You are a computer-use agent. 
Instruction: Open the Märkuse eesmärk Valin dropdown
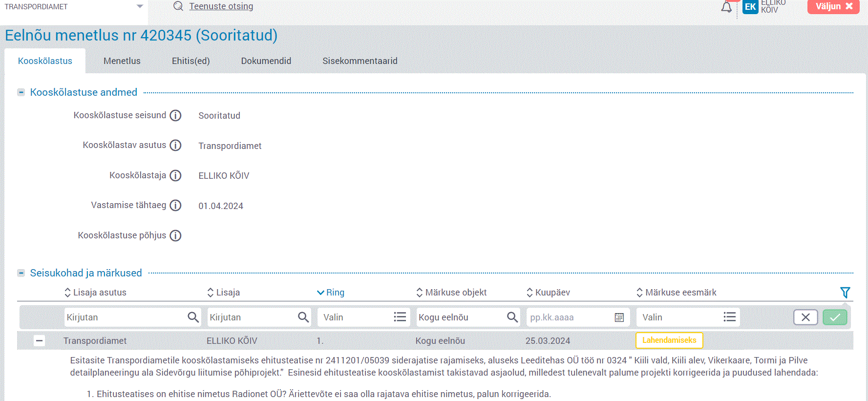tap(688, 317)
